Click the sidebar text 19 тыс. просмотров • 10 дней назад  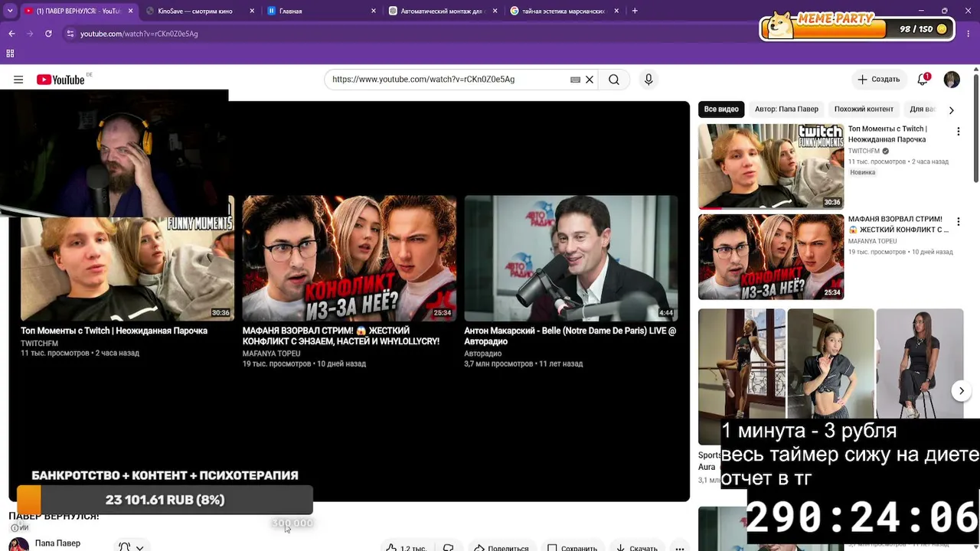tap(900, 252)
